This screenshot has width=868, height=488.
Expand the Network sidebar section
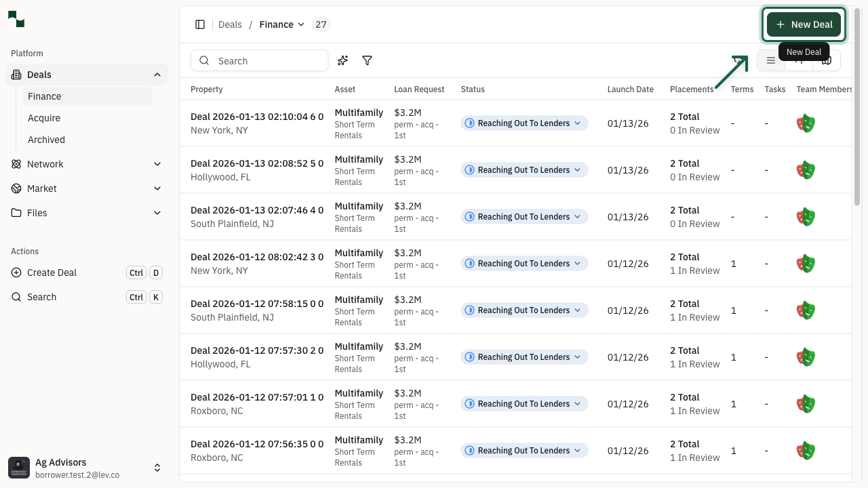coord(157,164)
